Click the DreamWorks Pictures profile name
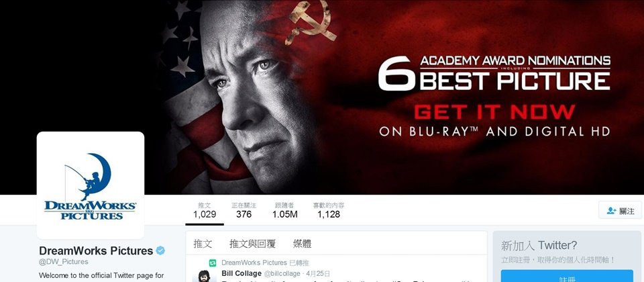The image size is (644, 282). 96,250
